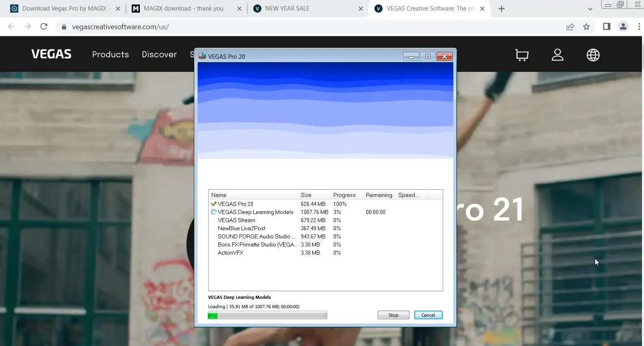Select the 'VEGAS Deep Learning Models' row
The height and width of the screenshot is (346, 644).
325,212
